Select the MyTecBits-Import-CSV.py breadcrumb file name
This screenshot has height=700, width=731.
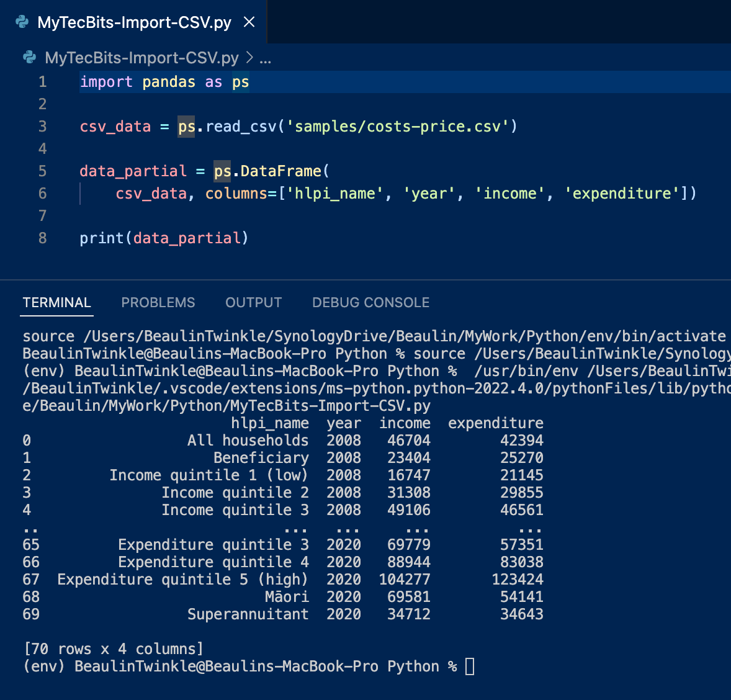pyautogui.click(x=141, y=58)
